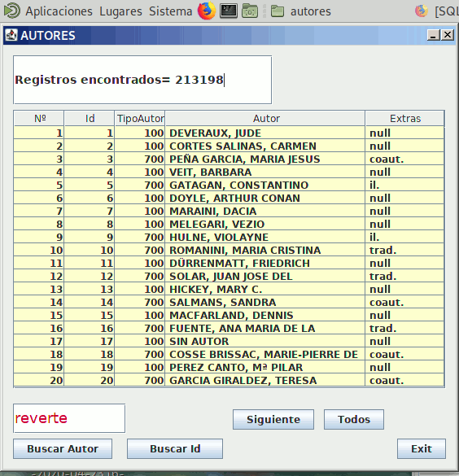Switch to the autores folder taskbar item
459x476 pixels.
point(300,11)
